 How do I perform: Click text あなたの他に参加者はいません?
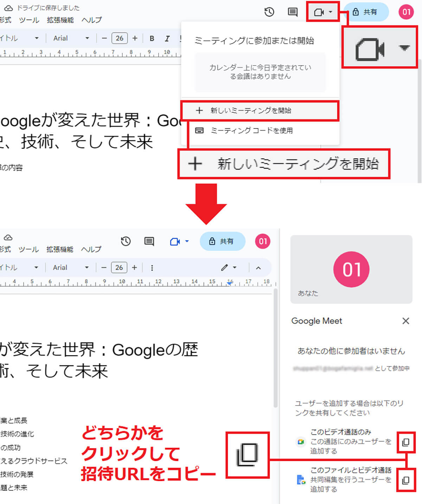(351, 351)
